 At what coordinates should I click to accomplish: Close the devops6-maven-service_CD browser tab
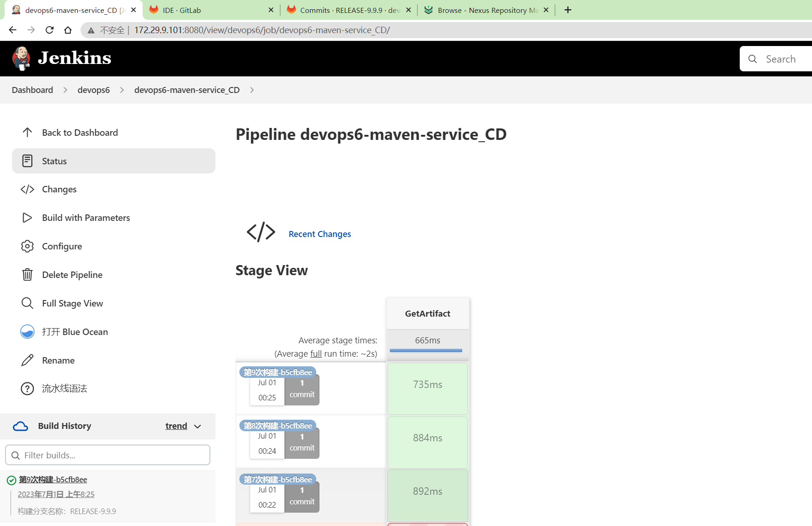(x=133, y=10)
